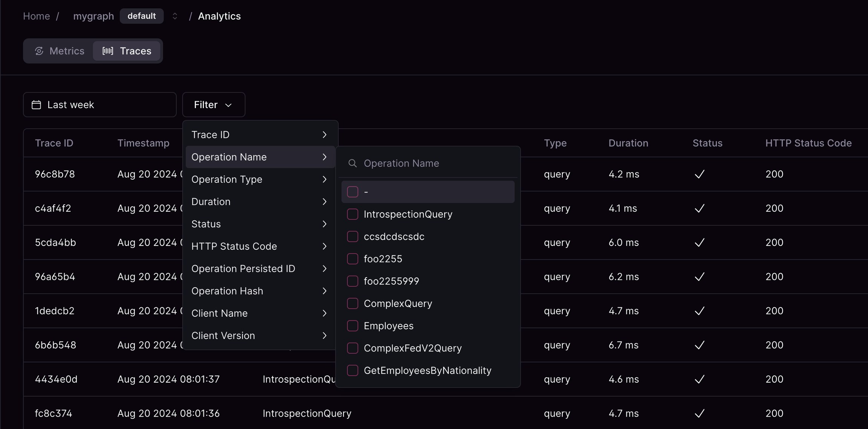Click the calendar icon beside Last week
868x429 pixels.
[x=36, y=104]
